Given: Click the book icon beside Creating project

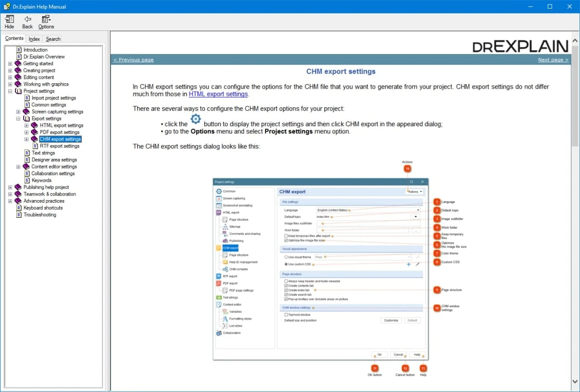Looking at the screenshot, I should [18, 71].
